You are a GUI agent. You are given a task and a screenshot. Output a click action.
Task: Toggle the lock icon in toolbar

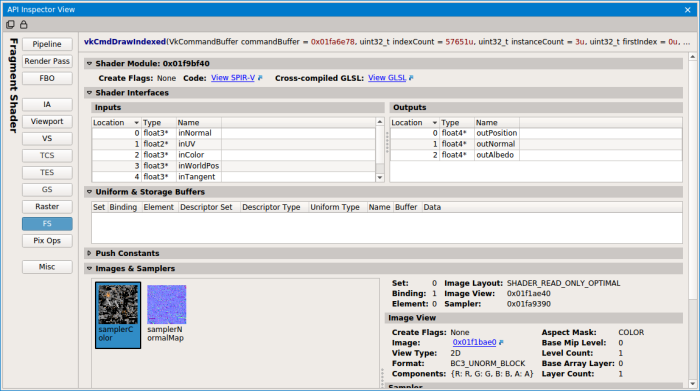click(24, 25)
